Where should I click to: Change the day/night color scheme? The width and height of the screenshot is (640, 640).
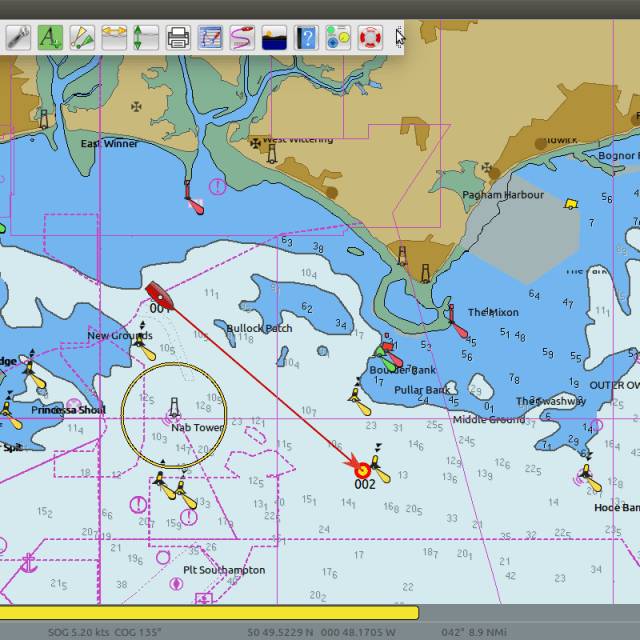pos(274,38)
